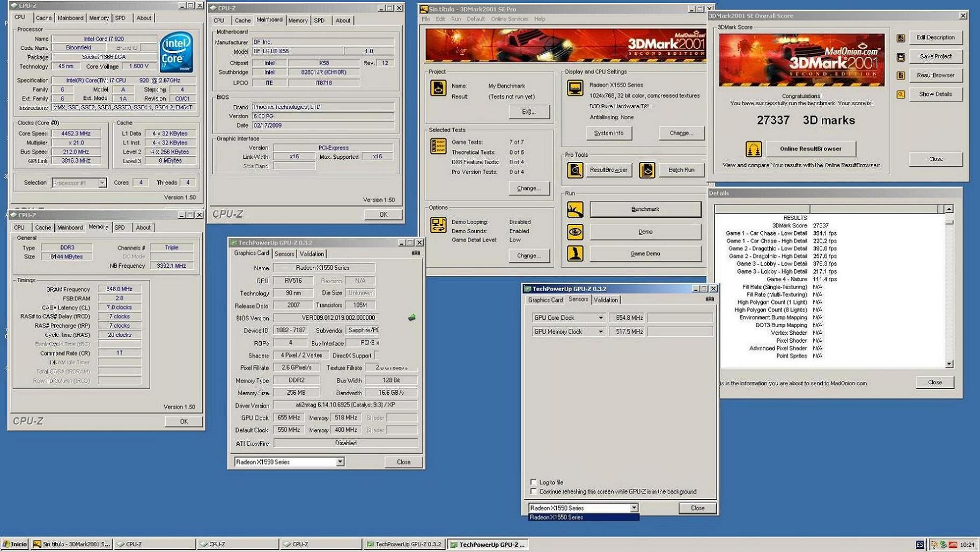Click the Core Voltage value field in CPU-Z
The image size is (980, 552).
(139, 67)
